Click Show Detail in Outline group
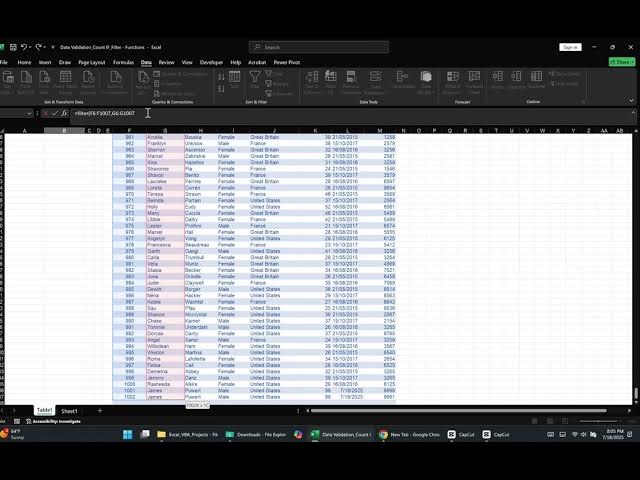 565,74
